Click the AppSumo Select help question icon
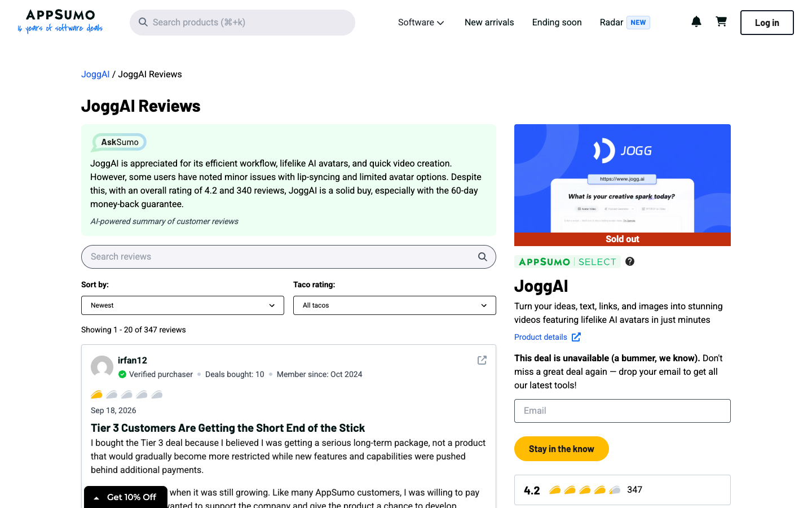This screenshot has width=812, height=508. 630,261
